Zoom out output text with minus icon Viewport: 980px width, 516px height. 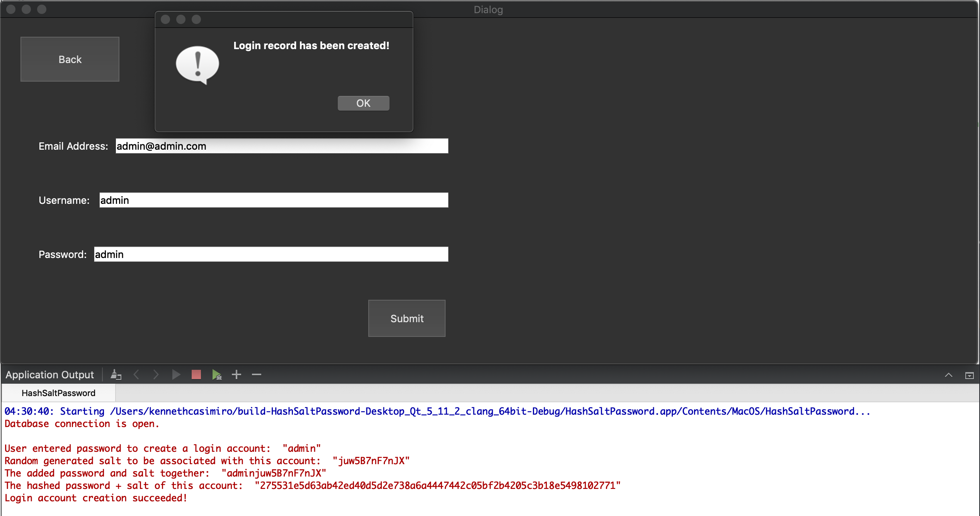[257, 374]
